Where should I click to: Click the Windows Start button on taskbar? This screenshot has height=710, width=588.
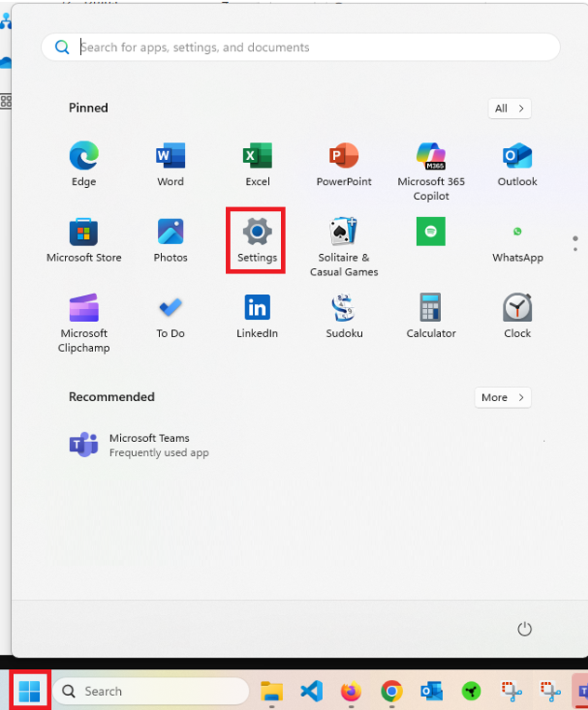click(x=30, y=691)
